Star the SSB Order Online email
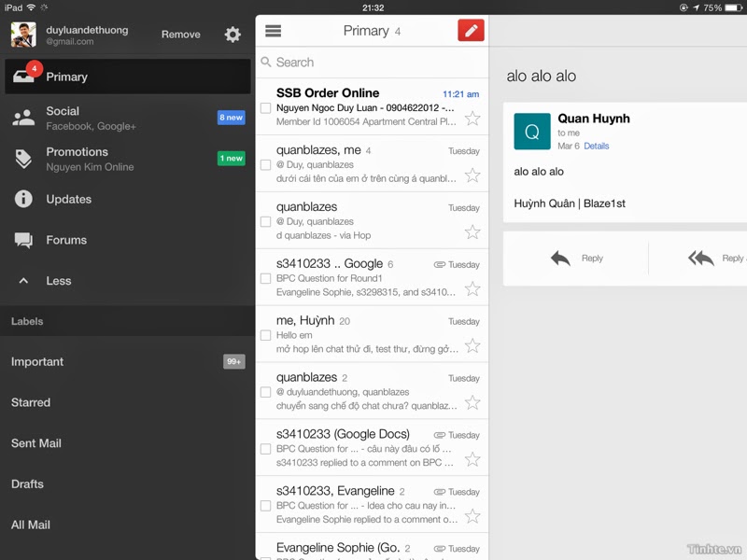This screenshot has width=747, height=560. (472, 119)
